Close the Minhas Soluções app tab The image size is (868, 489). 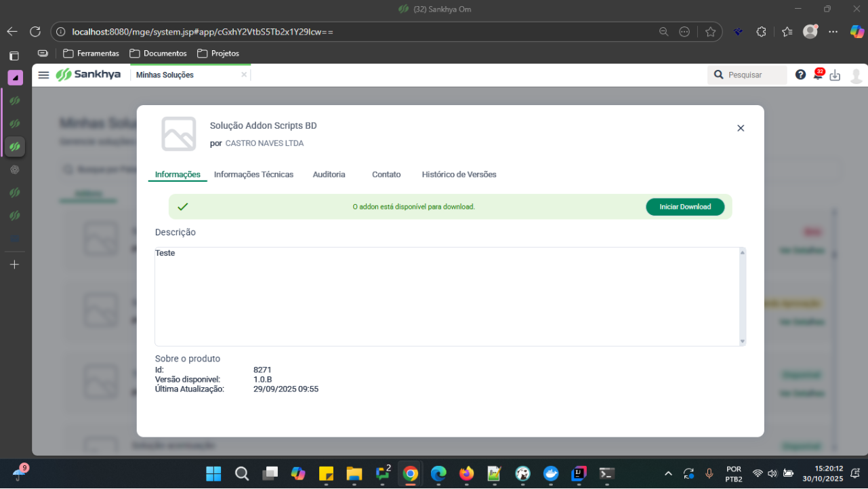(x=244, y=75)
